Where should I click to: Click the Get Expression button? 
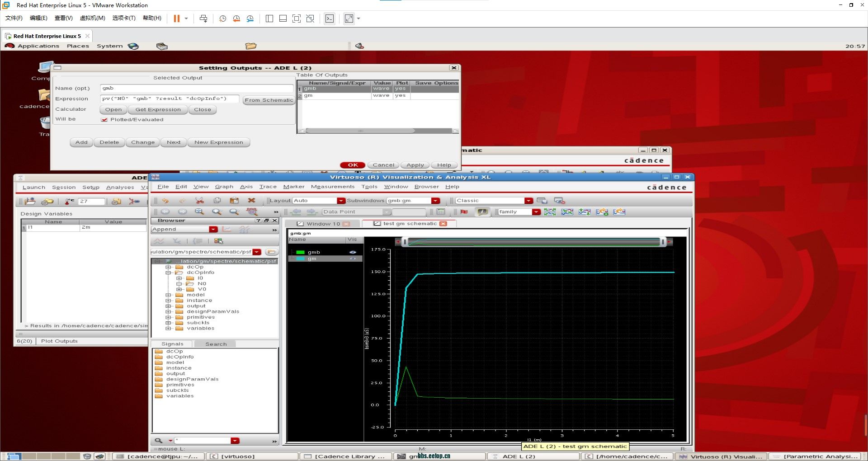pos(158,109)
